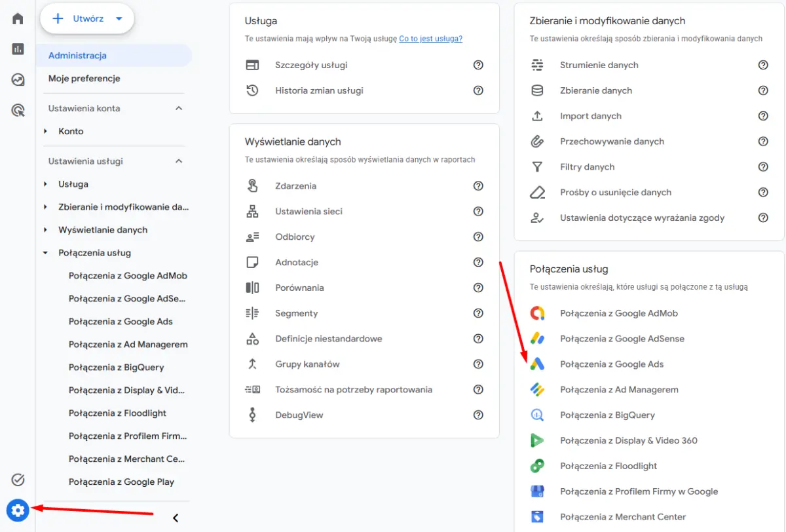Open help icon next to Segmenty
Screen dimensions: 786x532
(478, 313)
